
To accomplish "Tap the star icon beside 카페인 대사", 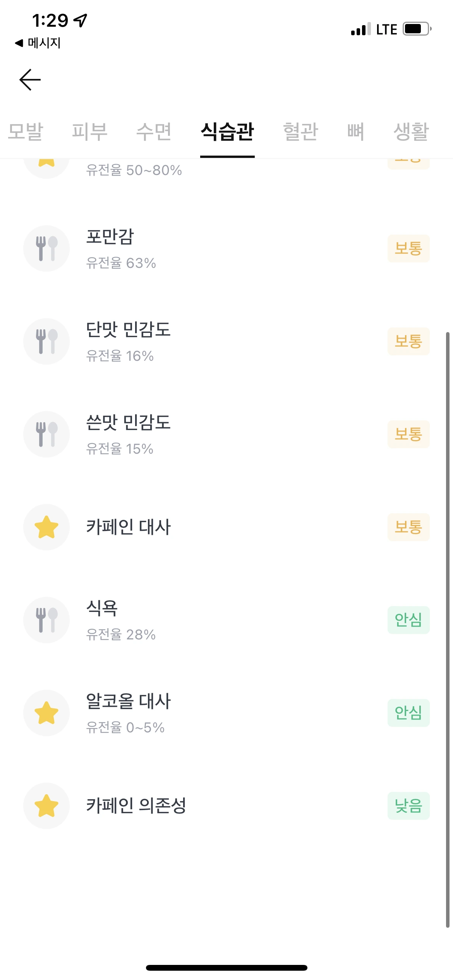I will pos(46,527).
